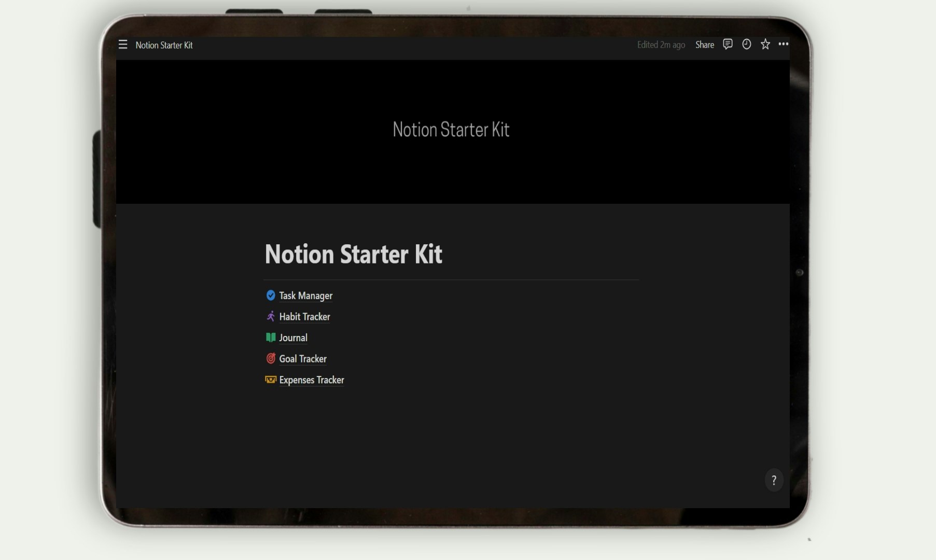Open the Habit Tracker page link
The image size is (936, 560).
304,316
